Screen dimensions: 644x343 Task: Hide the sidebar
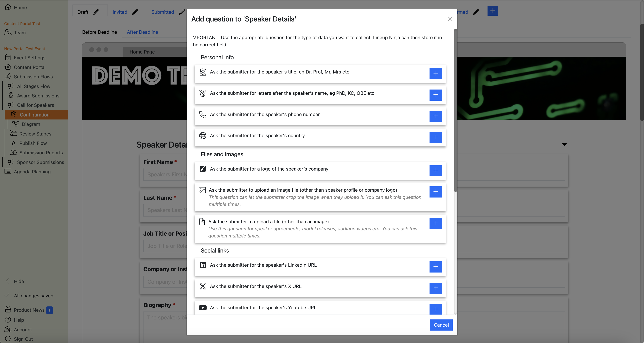click(x=15, y=281)
